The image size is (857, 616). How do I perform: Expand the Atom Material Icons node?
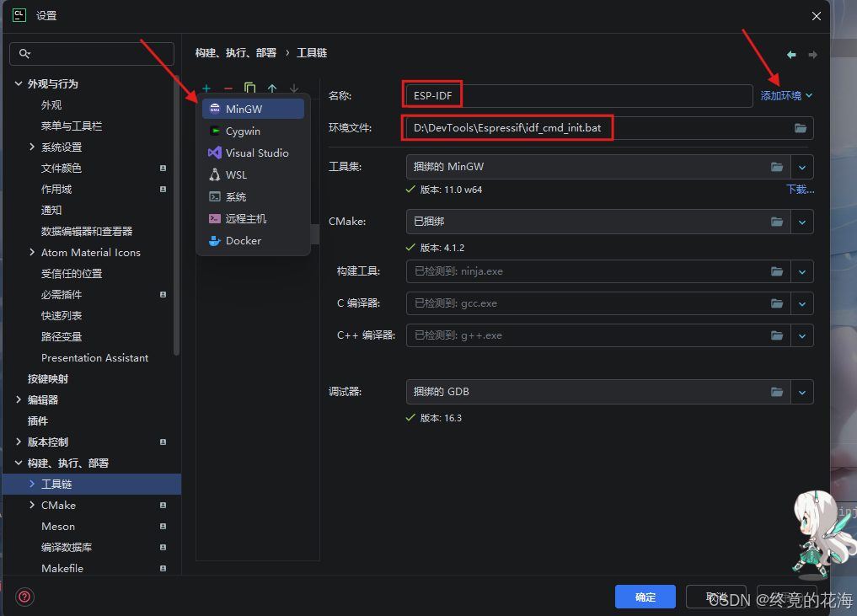[32, 252]
